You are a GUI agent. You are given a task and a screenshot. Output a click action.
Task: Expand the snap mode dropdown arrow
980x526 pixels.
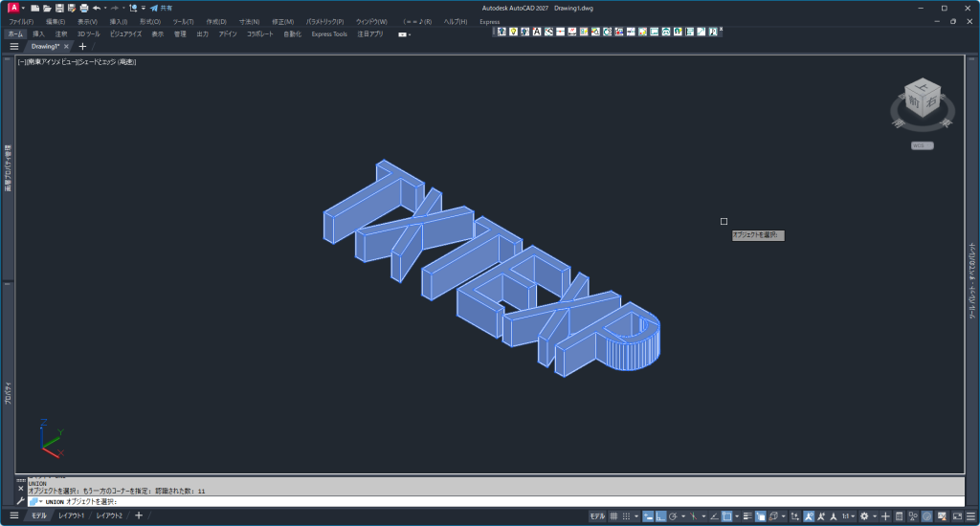click(637, 516)
